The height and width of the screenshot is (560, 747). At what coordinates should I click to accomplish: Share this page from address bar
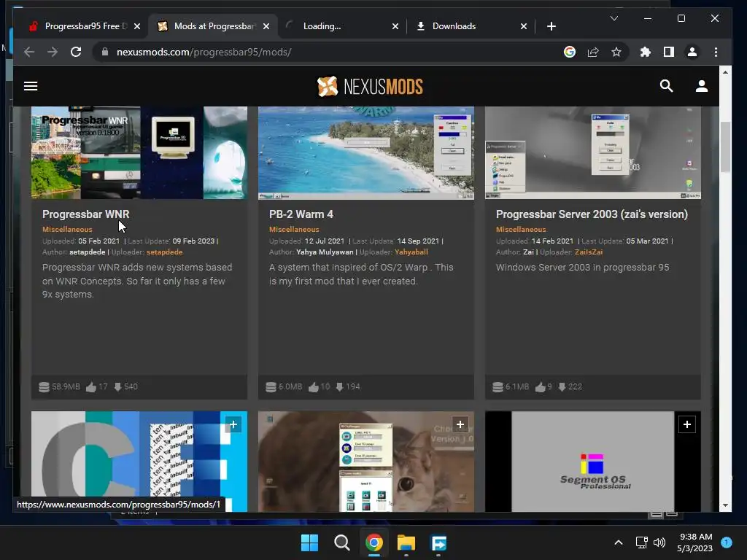593,52
